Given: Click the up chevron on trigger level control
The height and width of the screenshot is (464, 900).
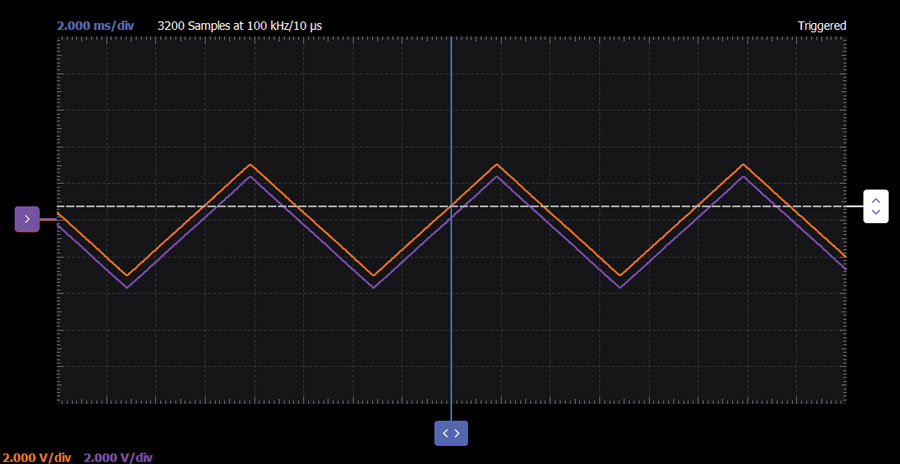Looking at the screenshot, I should tap(876, 200).
